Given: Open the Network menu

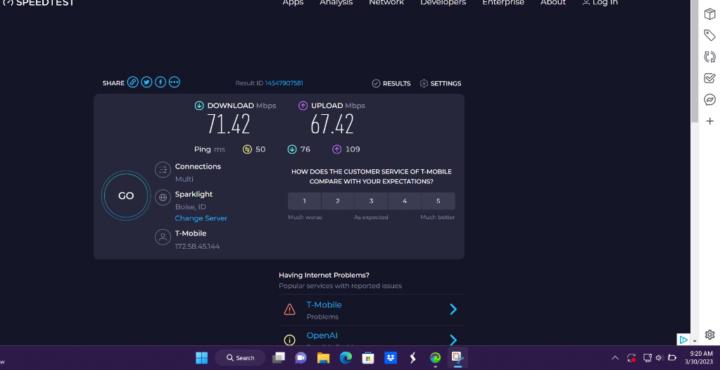Looking at the screenshot, I should coord(386,3).
